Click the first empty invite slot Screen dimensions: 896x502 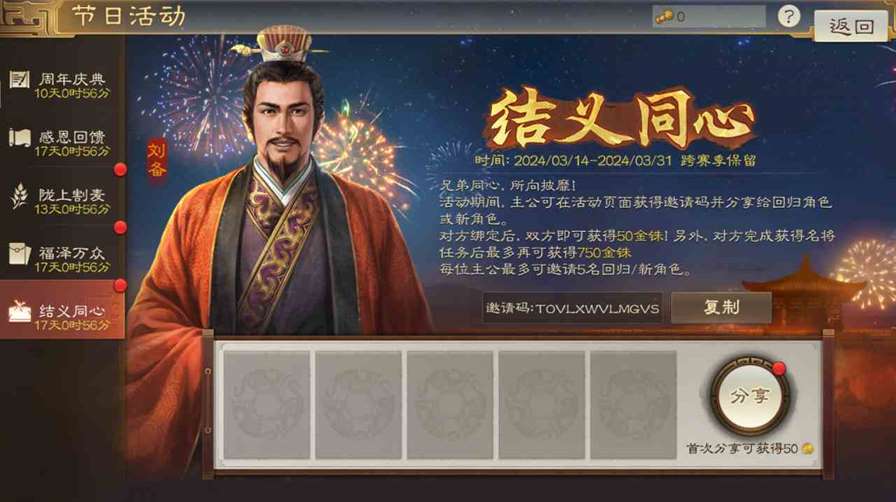tap(267, 405)
